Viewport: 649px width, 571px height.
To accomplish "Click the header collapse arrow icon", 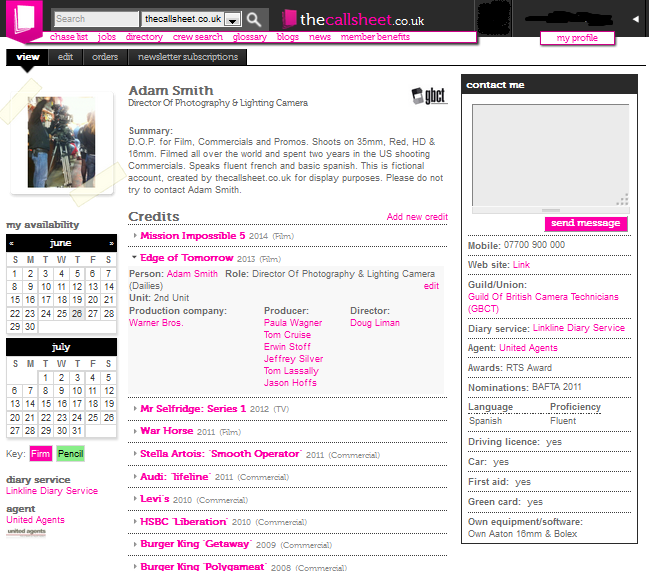I will click(x=635, y=19).
